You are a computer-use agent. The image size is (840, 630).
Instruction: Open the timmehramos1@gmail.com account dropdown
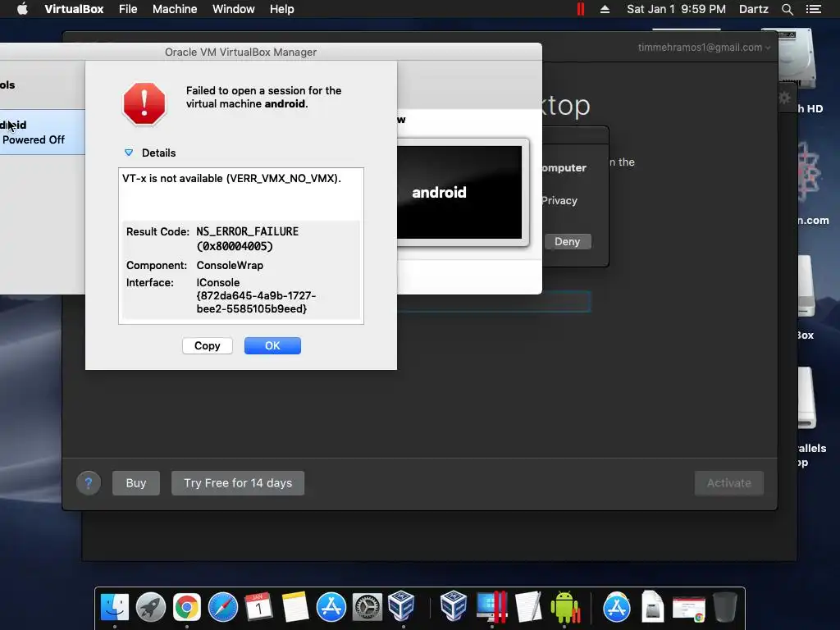(x=704, y=47)
